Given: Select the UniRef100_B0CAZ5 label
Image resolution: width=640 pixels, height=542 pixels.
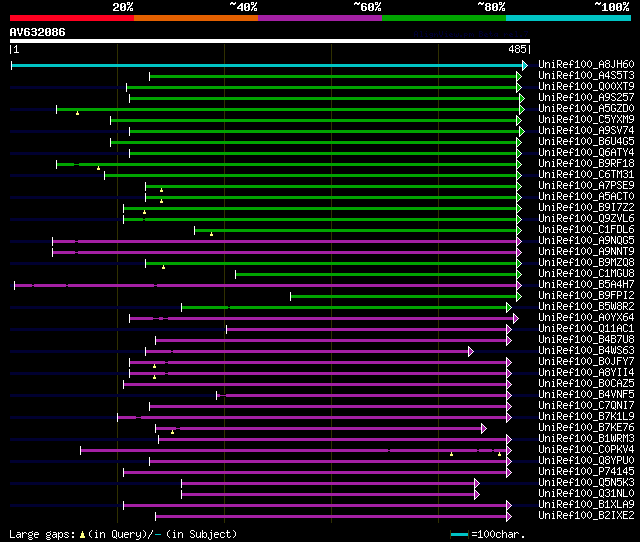Looking at the screenshot, I should (586, 384).
